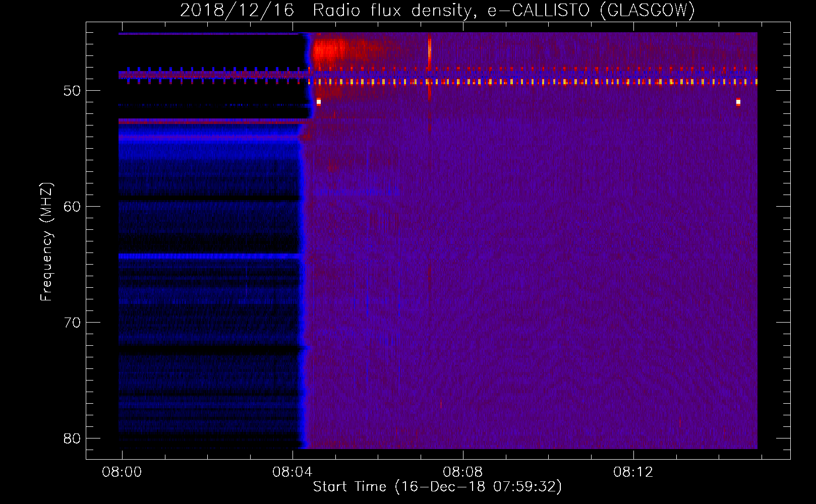Click the 08:04 time tick label
This screenshot has width=816, height=504.
(292, 472)
